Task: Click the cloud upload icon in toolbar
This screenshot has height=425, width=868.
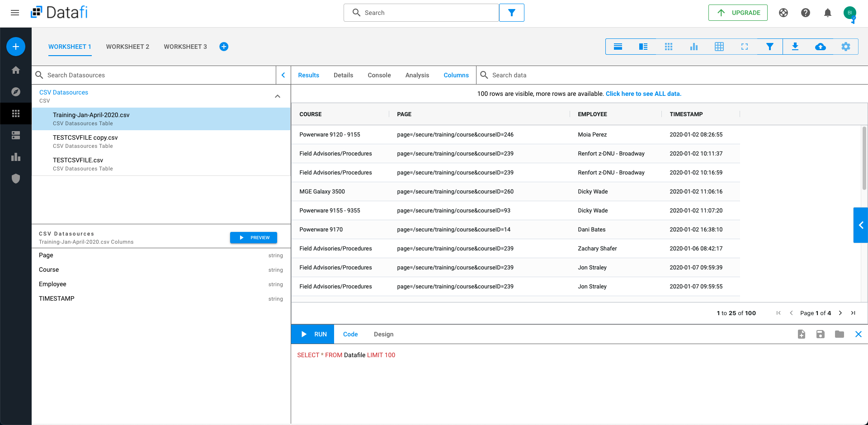Action: pos(821,47)
